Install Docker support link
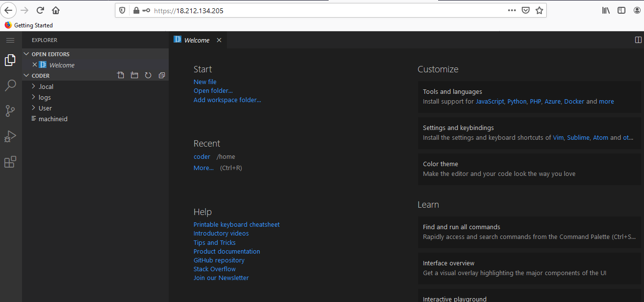The height and width of the screenshot is (302, 644). [x=574, y=101]
